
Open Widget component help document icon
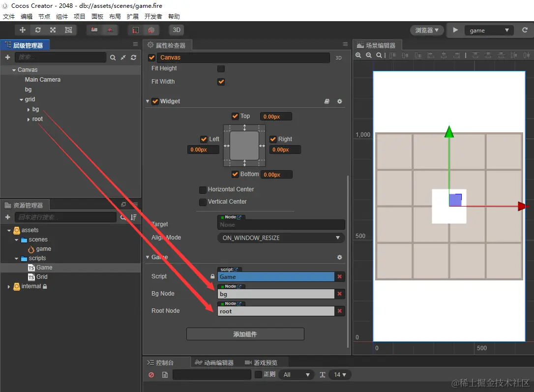(327, 101)
